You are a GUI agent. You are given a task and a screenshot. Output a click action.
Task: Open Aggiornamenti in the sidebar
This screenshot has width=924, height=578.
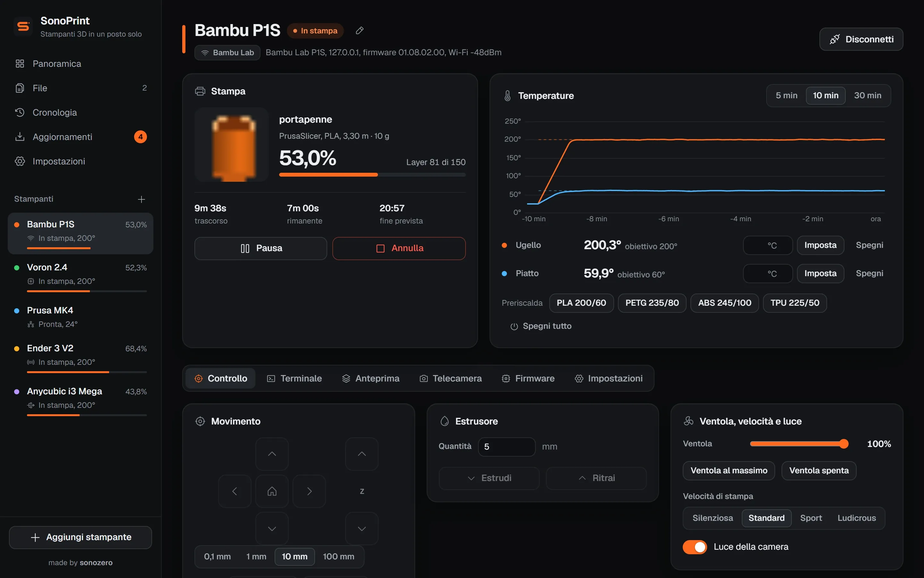(x=81, y=137)
